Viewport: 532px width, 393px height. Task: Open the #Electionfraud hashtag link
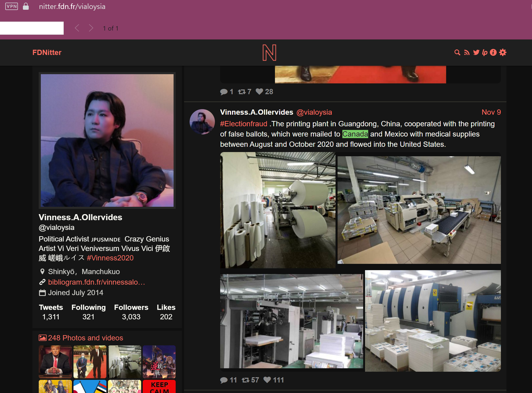pyautogui.click(x=244, y=124)
